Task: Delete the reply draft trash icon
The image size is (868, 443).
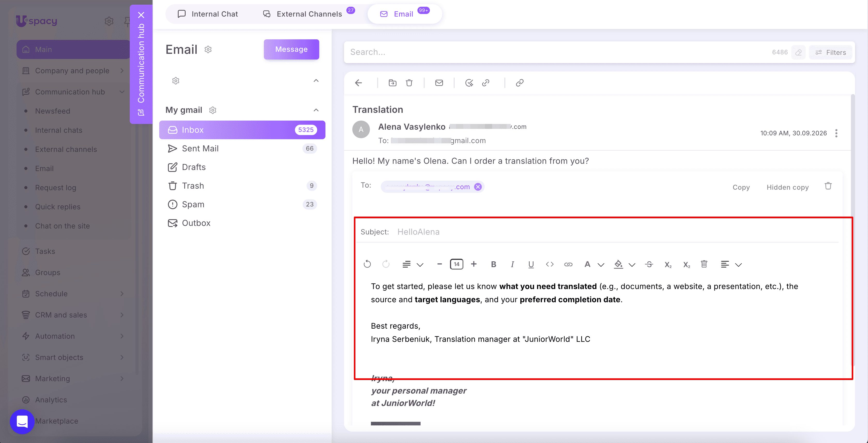Action: click(828, 186)
